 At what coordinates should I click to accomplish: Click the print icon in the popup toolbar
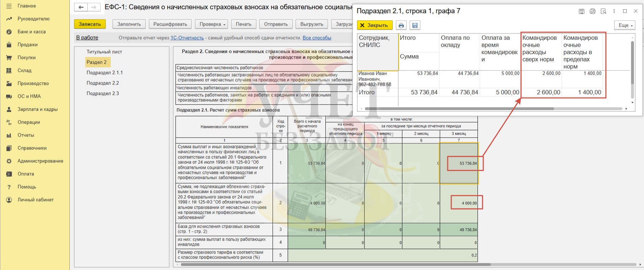(401, 25)
